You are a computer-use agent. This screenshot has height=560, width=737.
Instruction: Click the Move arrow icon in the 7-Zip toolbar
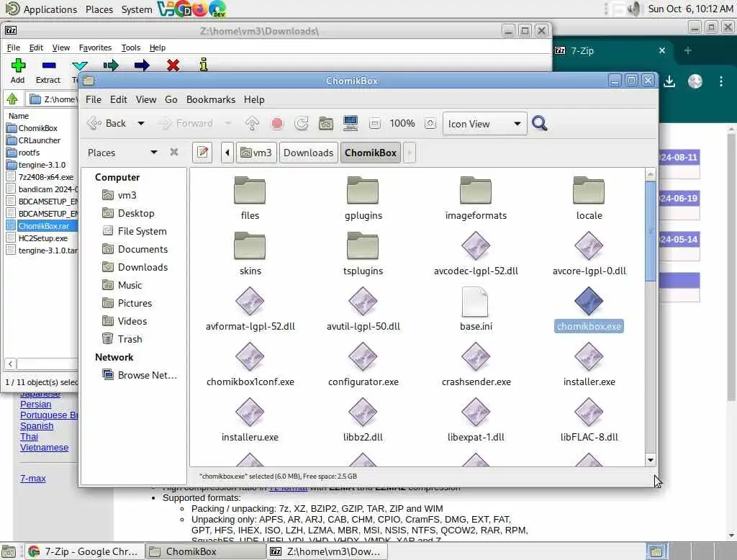pos(142,66)
